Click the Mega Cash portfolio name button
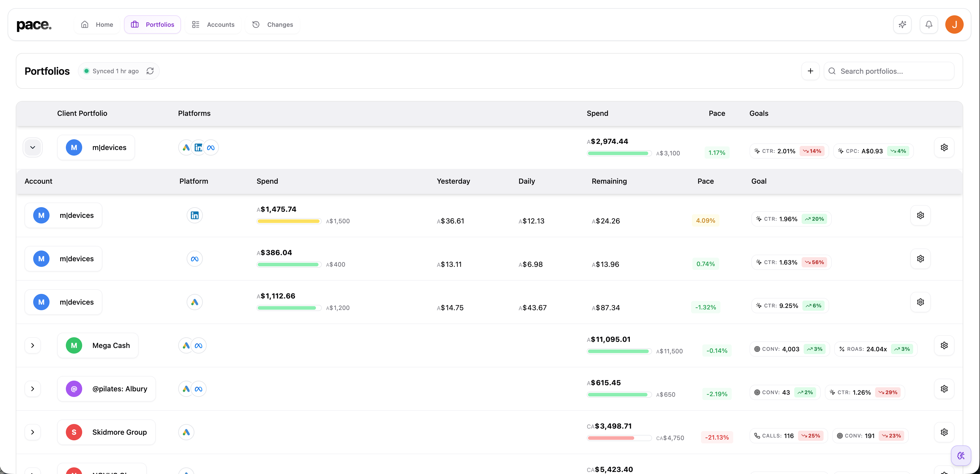Image resolution: width=980 pixels, height=474 pixels. point(98,345)
